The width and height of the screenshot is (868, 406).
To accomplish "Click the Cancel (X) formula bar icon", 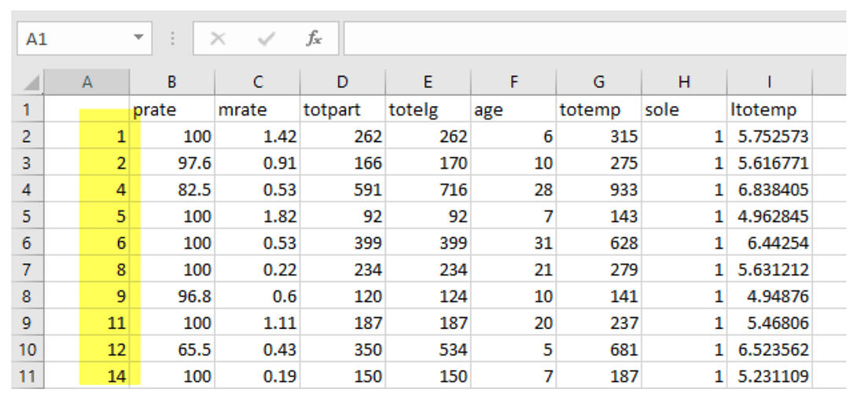I will (x=218, y=38).
